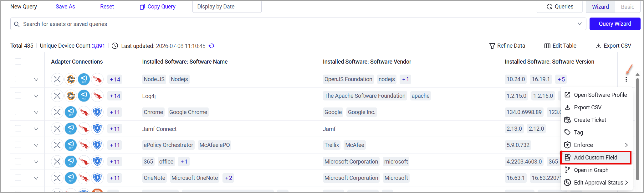The image size is (644, 193).
Task: Click the +14 adapters badge in the Node.JS row
Action: (115, 79)
